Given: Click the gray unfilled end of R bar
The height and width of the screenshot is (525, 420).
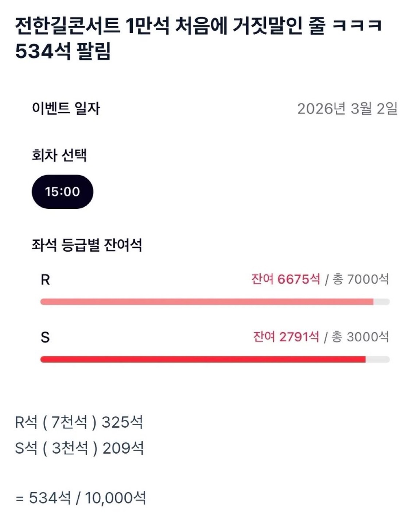Looking at the screenshot, I should click(381, 302).
